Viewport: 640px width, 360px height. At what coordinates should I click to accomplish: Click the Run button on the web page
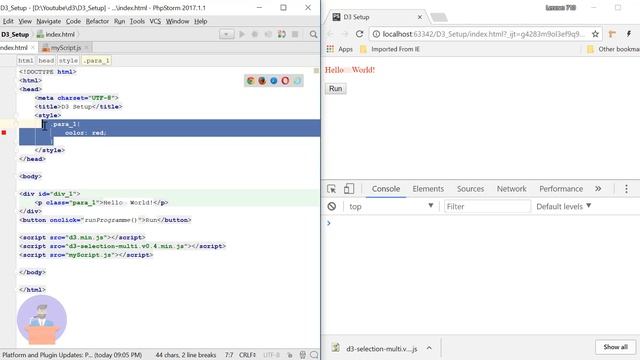[x=336, y=89]
